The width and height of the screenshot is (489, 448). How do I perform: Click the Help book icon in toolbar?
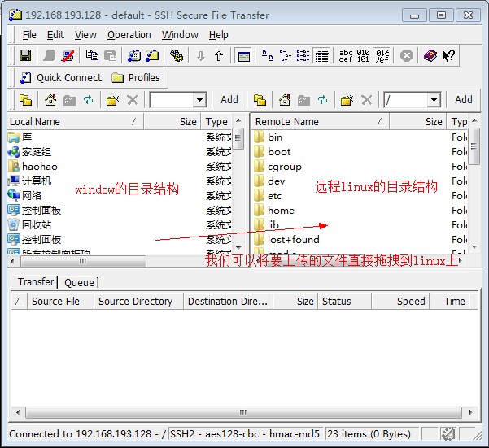coord(430,56)
